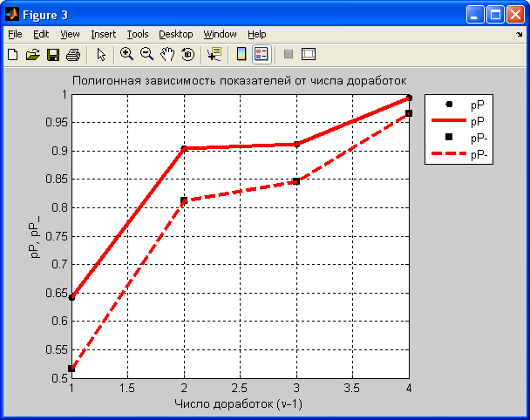
Task: Open the Help menu
Action: point(257,34)
